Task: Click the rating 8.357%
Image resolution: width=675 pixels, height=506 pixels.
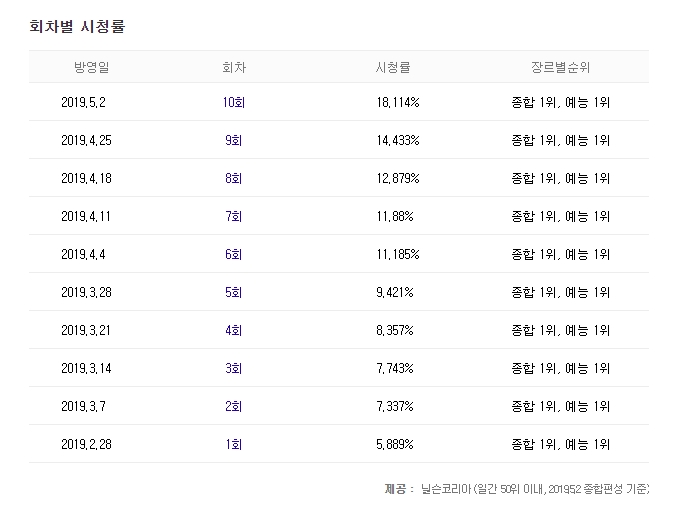Action: pos(395,330)
